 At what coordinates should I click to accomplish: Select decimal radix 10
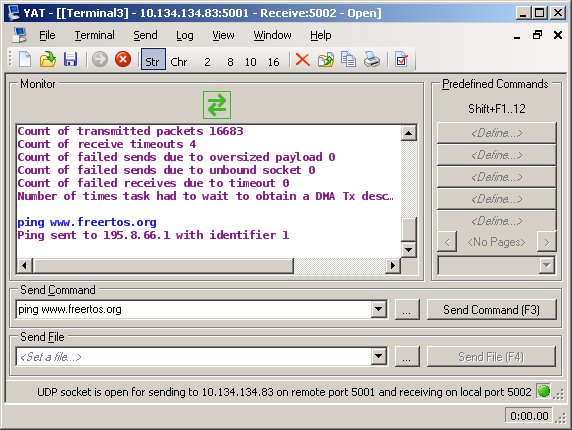(251, 62)
